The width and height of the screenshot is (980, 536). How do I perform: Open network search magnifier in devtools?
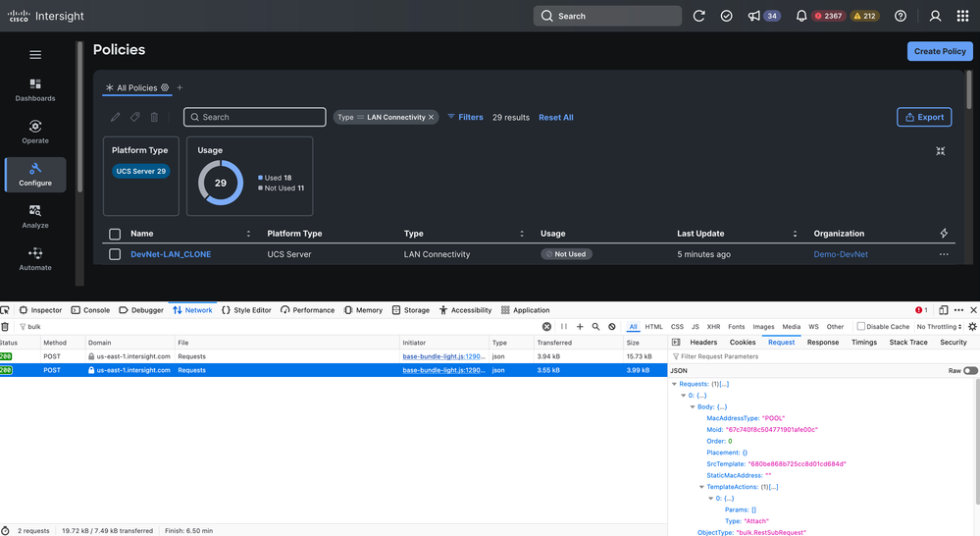pos(595,327)
